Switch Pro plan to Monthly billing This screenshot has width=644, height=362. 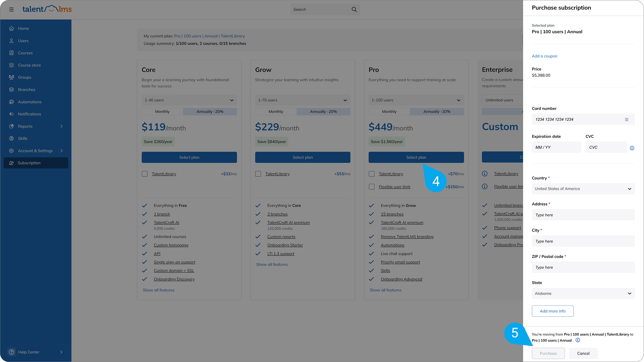point(389,112)
